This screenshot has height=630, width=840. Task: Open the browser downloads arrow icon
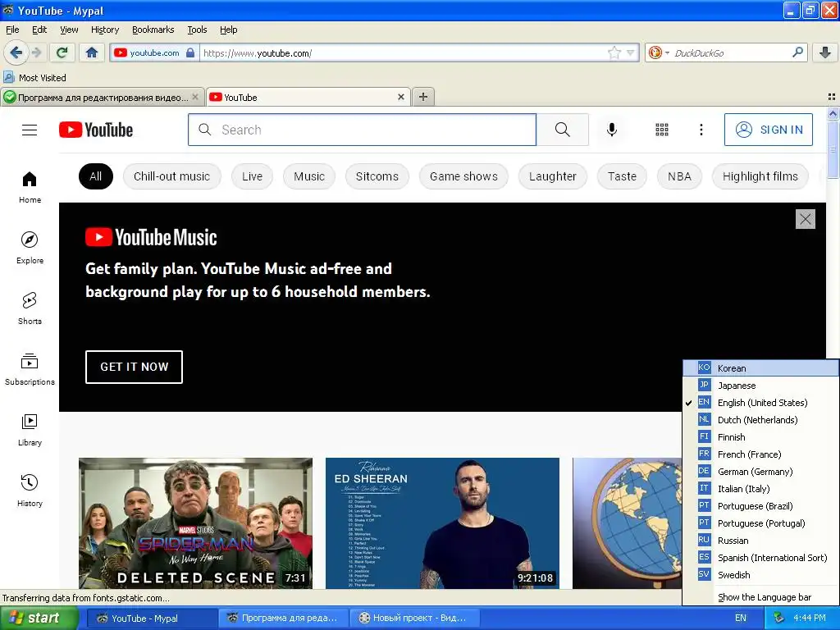[x=825, y=52]
